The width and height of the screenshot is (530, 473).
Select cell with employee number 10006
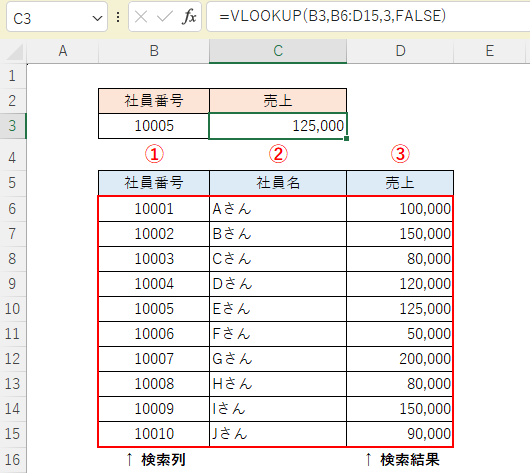click(154, 334)
